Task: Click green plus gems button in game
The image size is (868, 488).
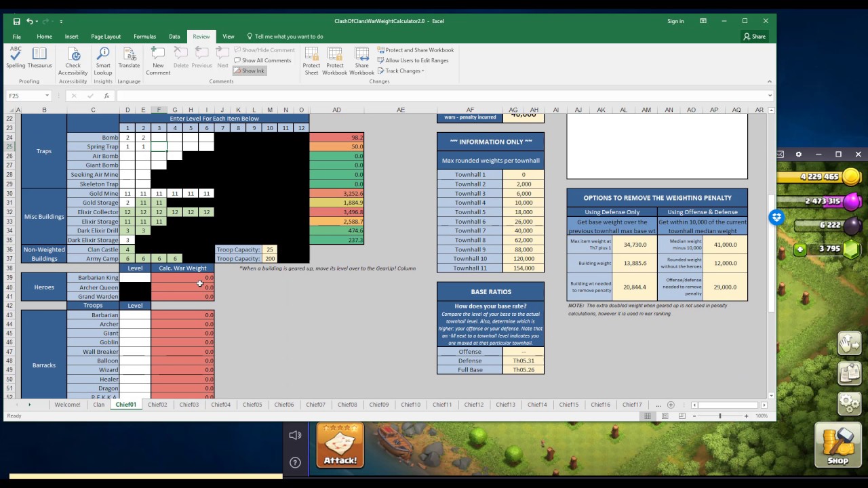Action: 801,249
